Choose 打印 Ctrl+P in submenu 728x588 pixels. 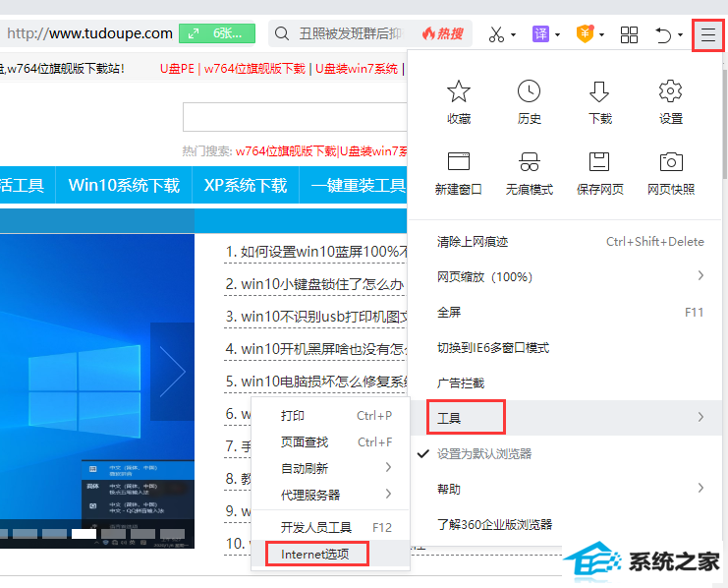[x=330, y=415]
